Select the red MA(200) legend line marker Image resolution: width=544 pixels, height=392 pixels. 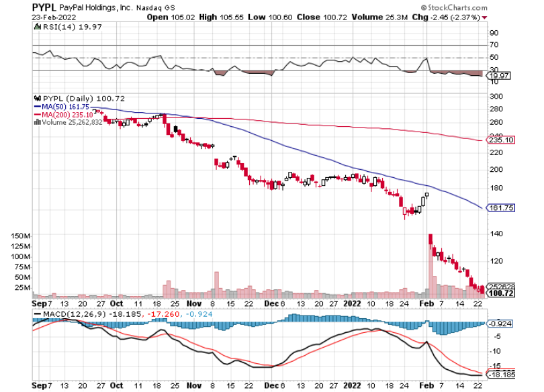pyautogui.click(x=38, y=115)
